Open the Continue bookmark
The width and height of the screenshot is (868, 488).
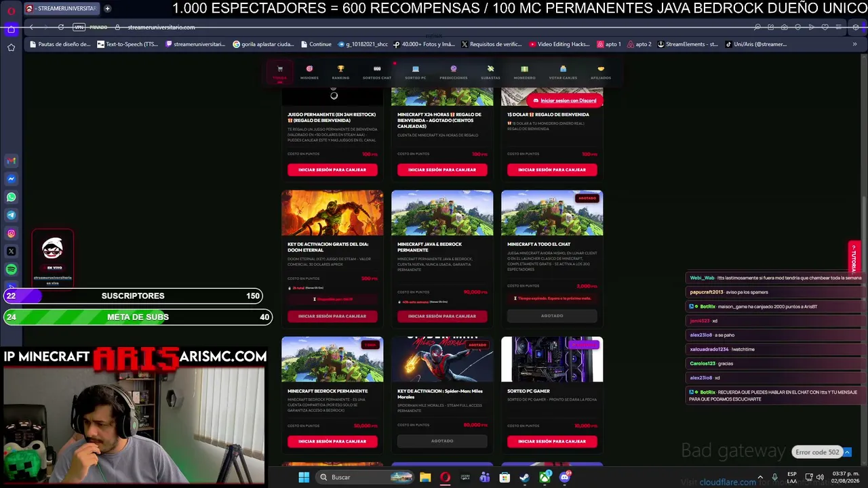coord(316,44)
